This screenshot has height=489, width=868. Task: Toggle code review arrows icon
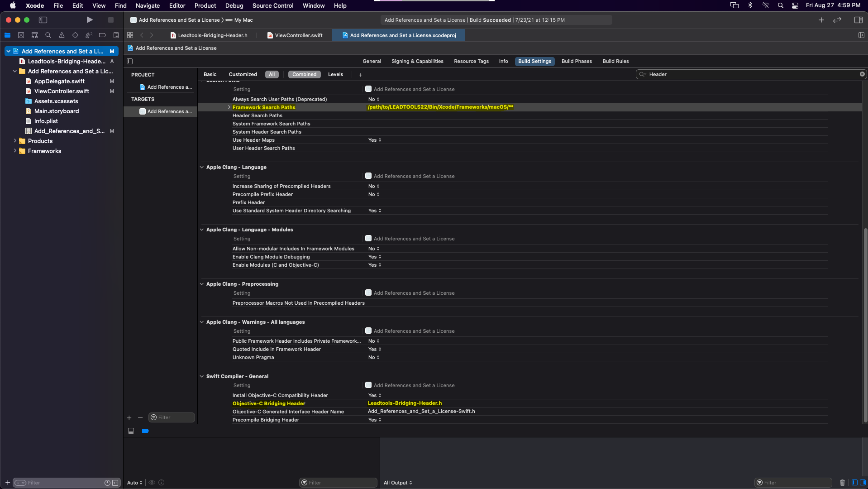pyautogui.click(x=837, y=20)
